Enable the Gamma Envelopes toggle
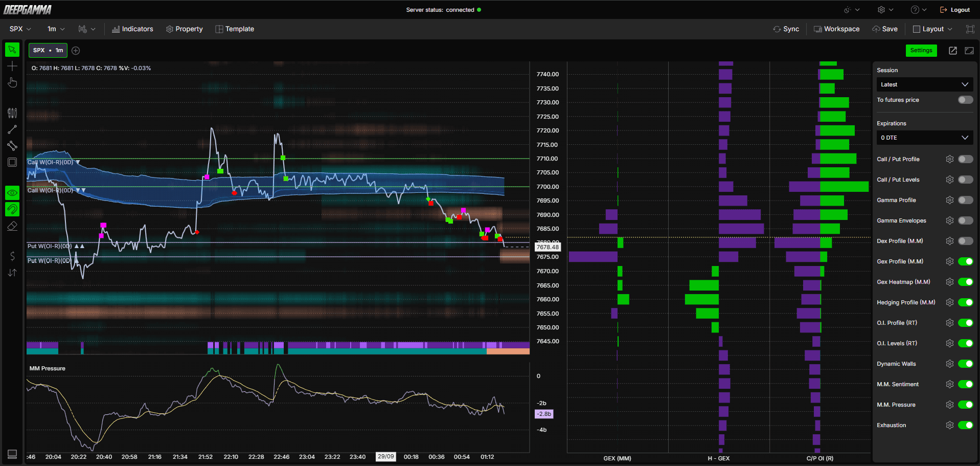This screenshot has height=466, width=980. [966, 220]
